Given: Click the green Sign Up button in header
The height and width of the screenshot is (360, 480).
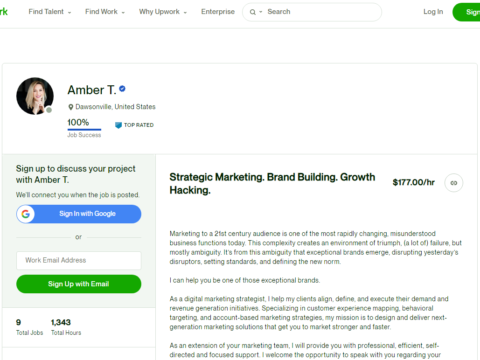Looking at the screenshot, I should [466, 12].
